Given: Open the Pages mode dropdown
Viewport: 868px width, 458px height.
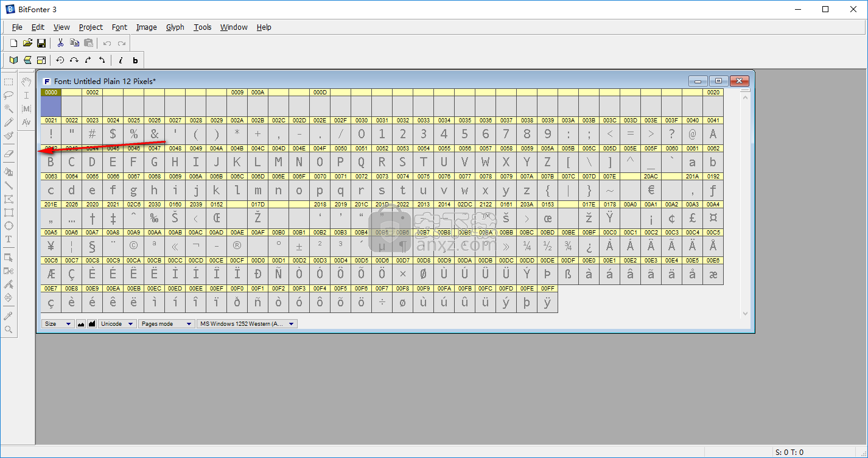Looking at the screenshot, I should point(167,324).
